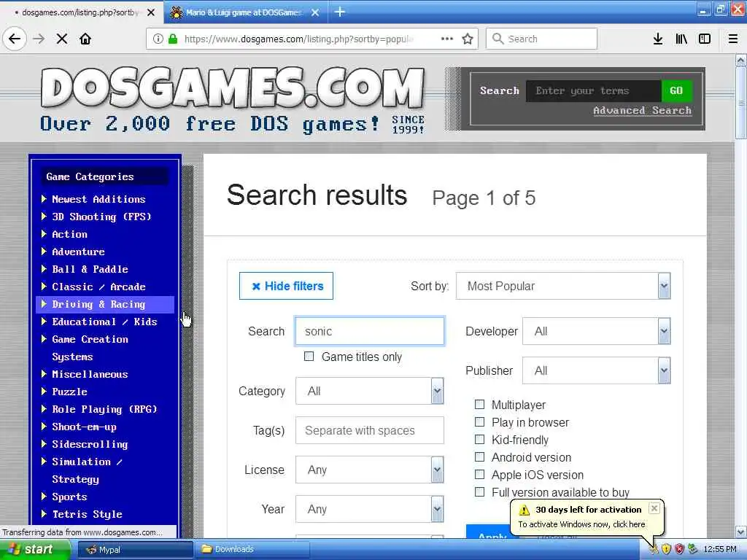Open the Downloads taskbar window
The width and height of the screenshot is (747, 560).
pos(253,550)
